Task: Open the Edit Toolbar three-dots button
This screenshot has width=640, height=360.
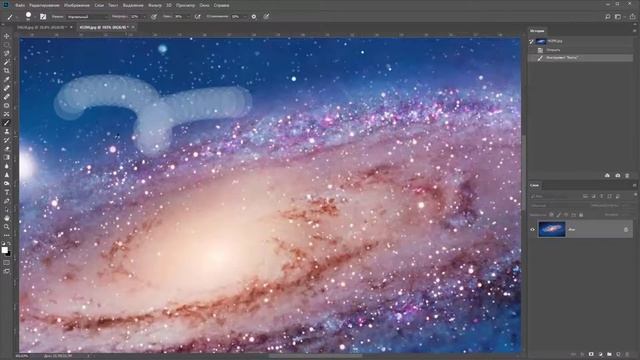Action: pos(7,235)
